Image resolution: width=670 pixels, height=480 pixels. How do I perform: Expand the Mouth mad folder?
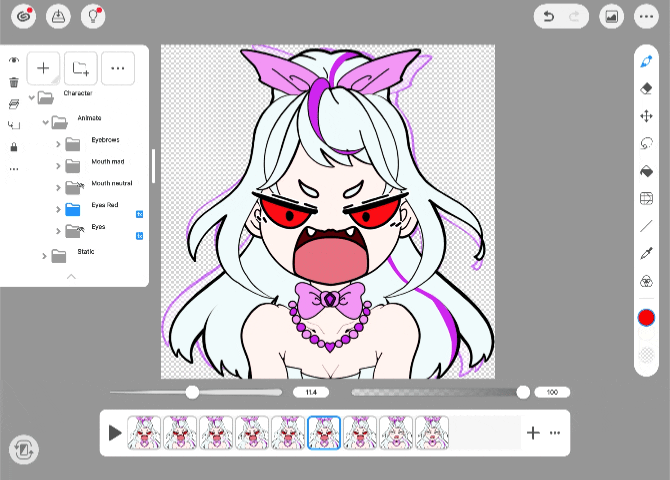59,166
